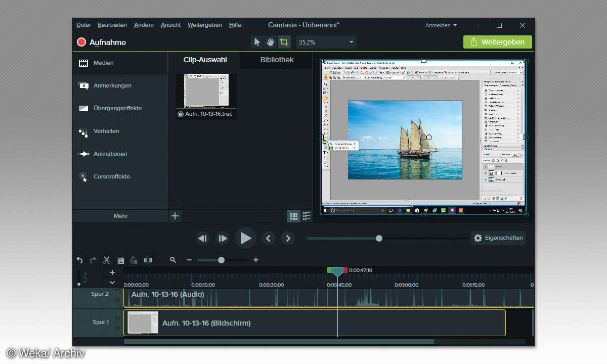607x364 pixels.
Task: Lock the Spur 2 track
Action: (x=117, y=299)
